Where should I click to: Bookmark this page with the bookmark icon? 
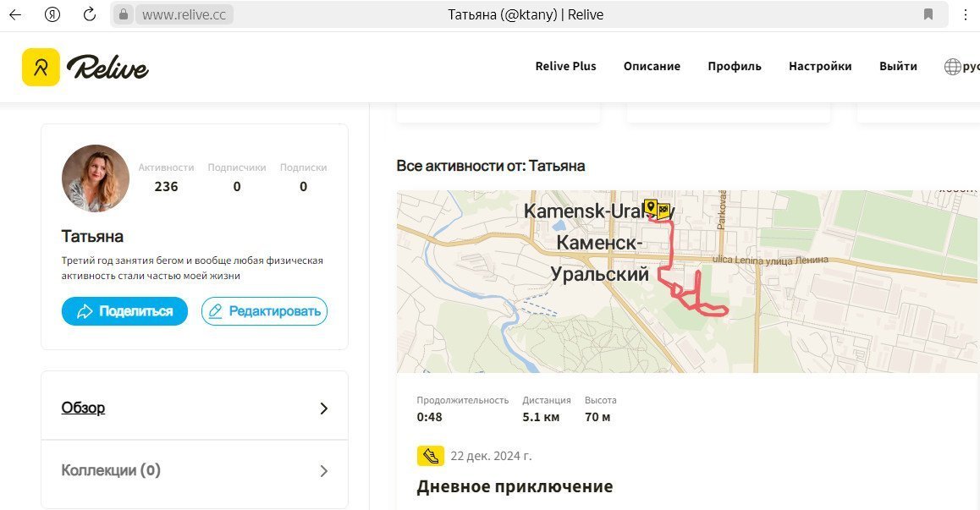[928, 14]
